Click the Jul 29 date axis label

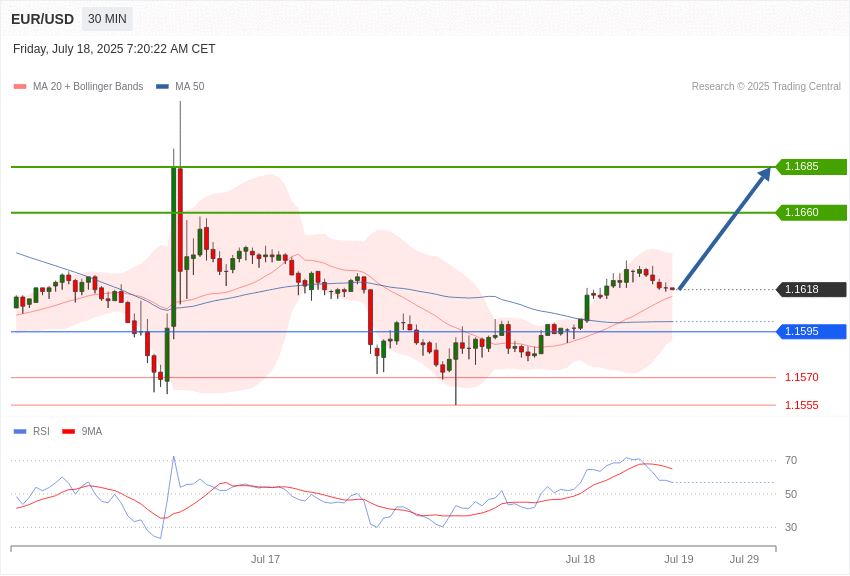coord(744,559)
